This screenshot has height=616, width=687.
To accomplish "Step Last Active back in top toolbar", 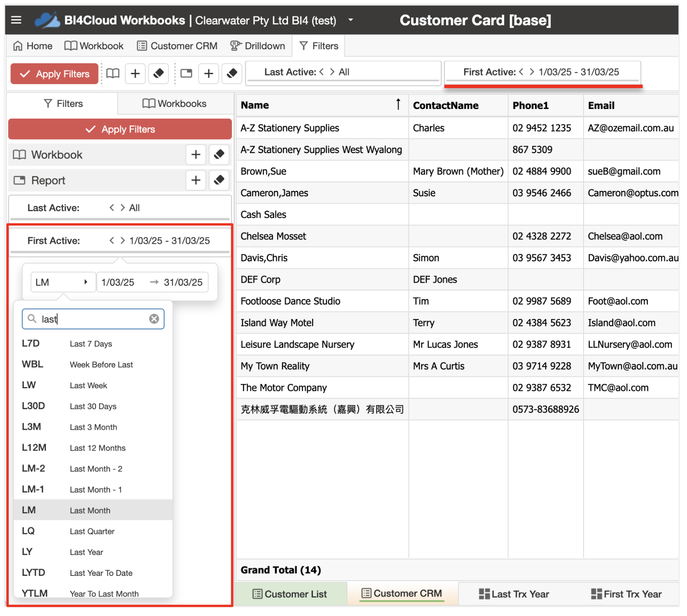I will (x=322, y=72).
